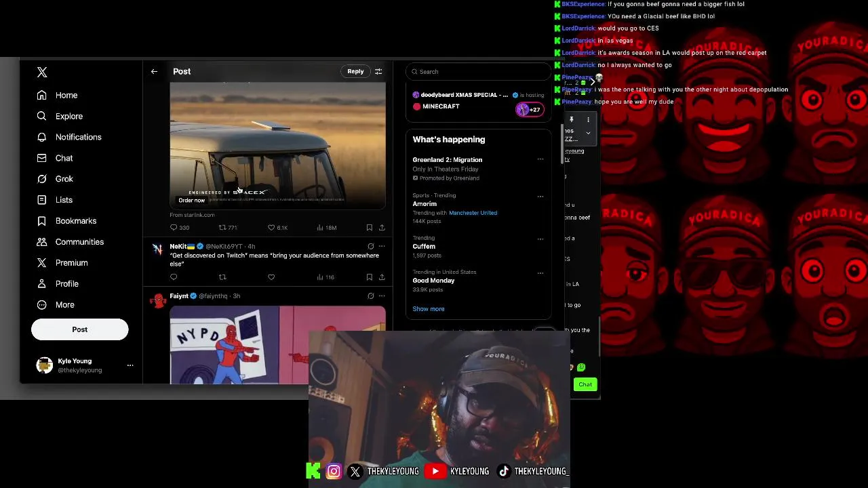Open Grok explain icon on Faiynt post
868x488 pixels.
[x=370, y=296]
